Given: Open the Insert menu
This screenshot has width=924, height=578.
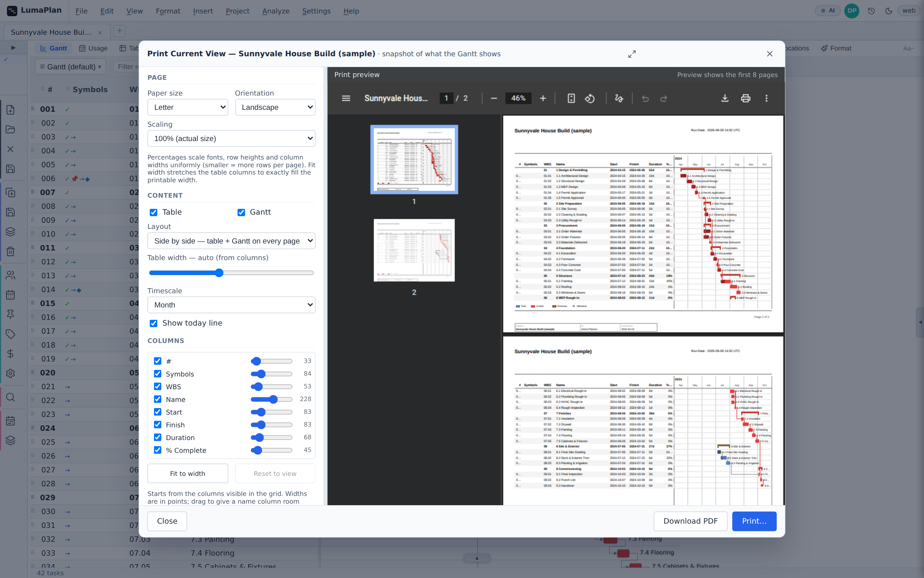Looking at the screenshot, I should coord(203,11).
